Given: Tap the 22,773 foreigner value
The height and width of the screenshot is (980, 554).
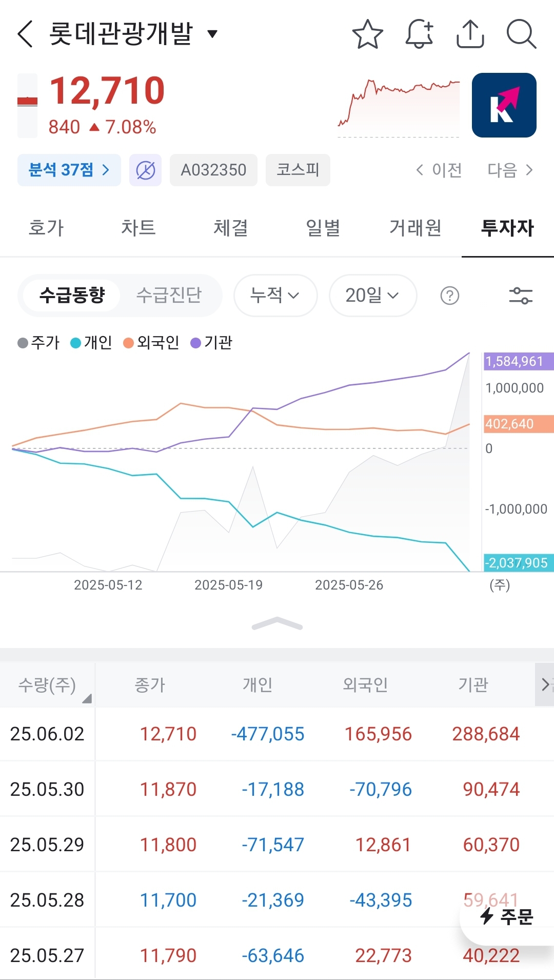Looking at the screenshot, I should (384, 955).
